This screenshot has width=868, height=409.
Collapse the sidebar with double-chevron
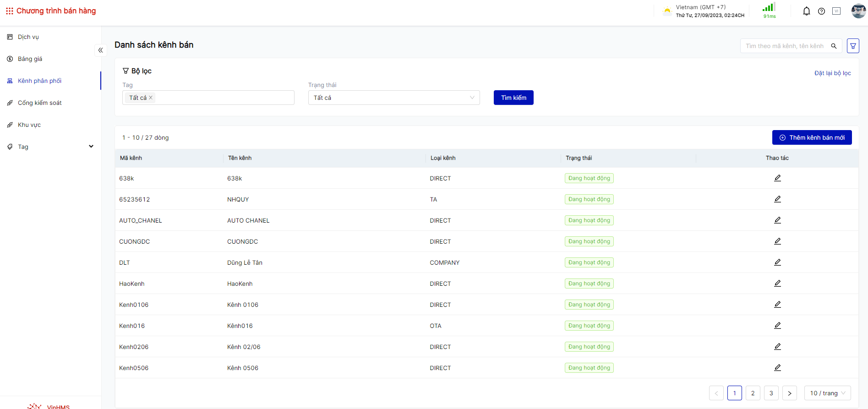[100, 50]
